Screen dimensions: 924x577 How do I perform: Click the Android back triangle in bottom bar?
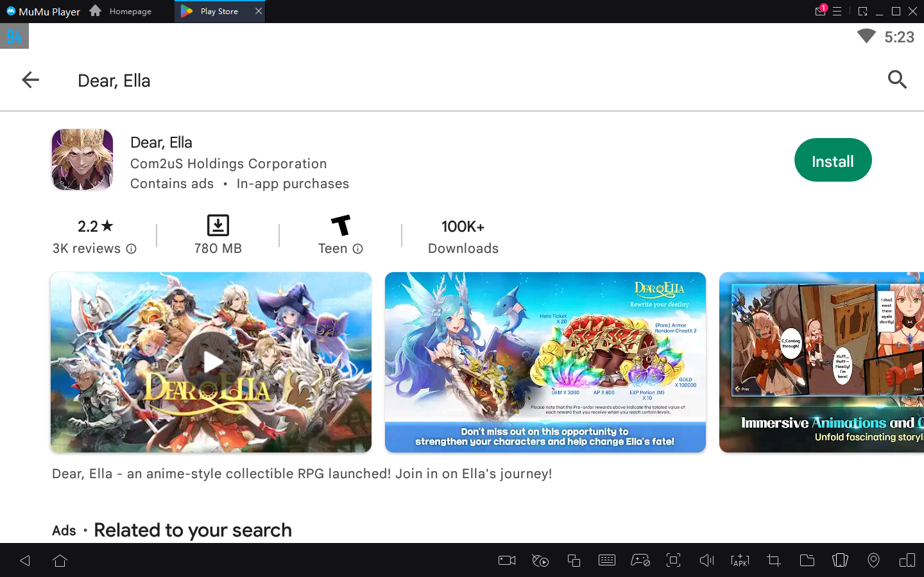[25, 560]
